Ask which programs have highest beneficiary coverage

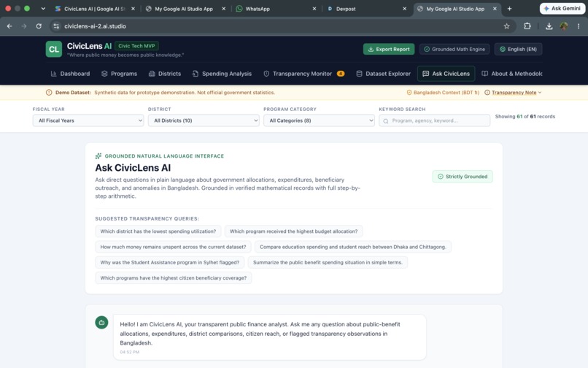[x=173, y=278]
